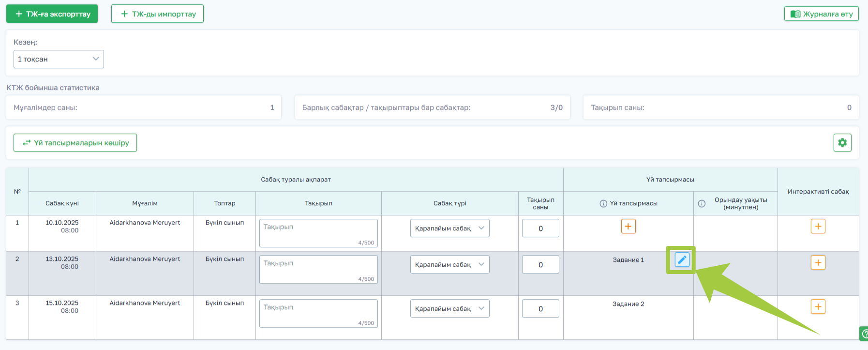Screen dimensions: 868x350
Task: Click the ТЖ-ды импорттау button
Action: pyautogui.click(x=157, y=14)
